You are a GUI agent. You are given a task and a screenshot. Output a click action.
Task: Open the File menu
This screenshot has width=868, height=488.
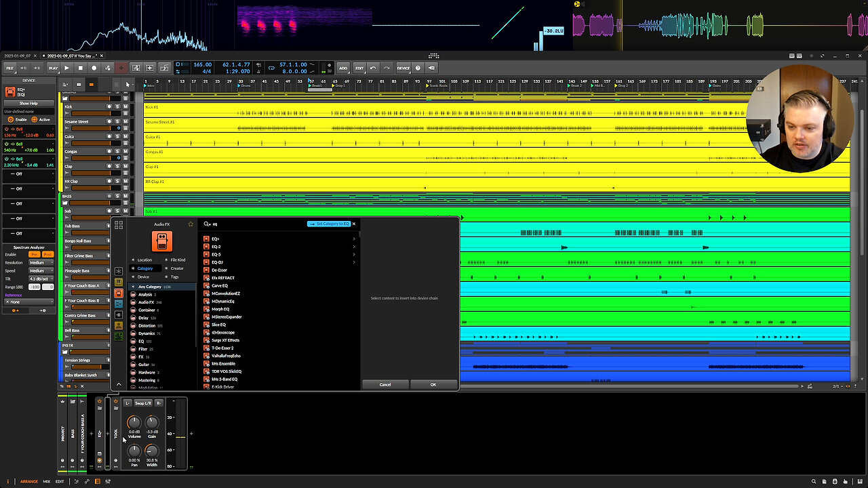10,68
